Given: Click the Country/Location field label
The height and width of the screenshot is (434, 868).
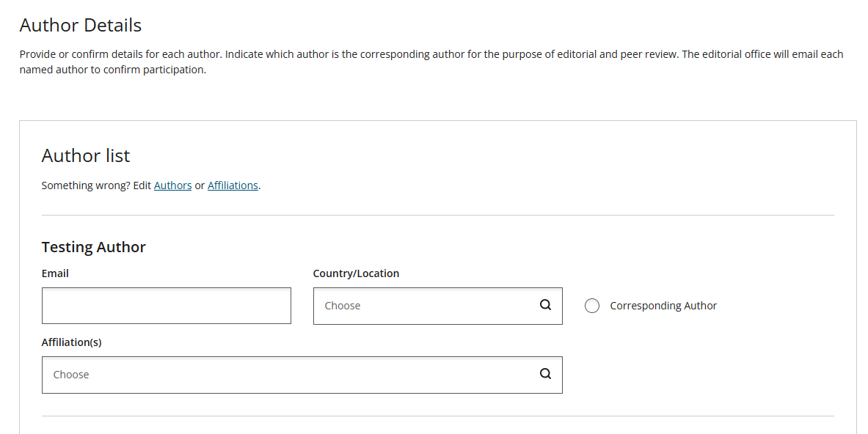Looking at the screenshot, I should tap(356, 273).
